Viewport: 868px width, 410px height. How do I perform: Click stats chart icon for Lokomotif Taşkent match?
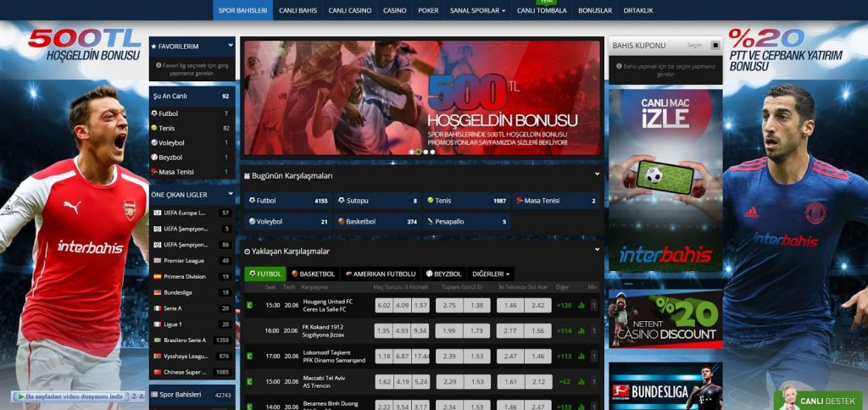click(581, 357)
